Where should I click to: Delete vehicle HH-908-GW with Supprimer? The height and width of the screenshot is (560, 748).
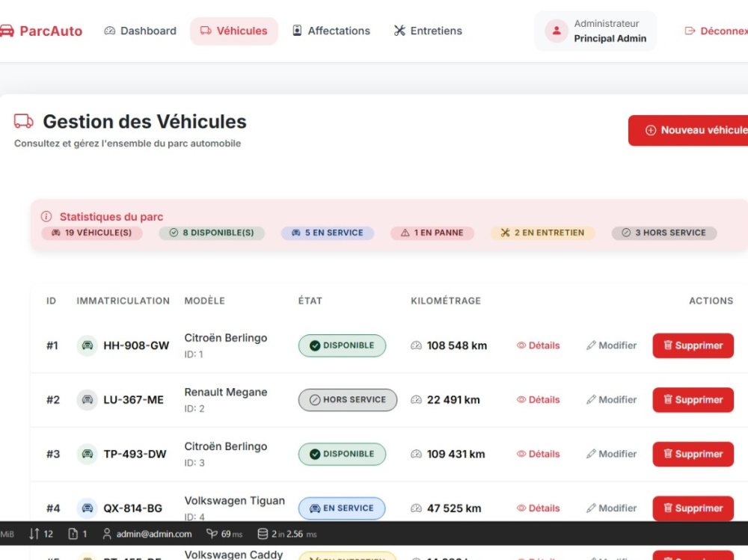(693, 345)
